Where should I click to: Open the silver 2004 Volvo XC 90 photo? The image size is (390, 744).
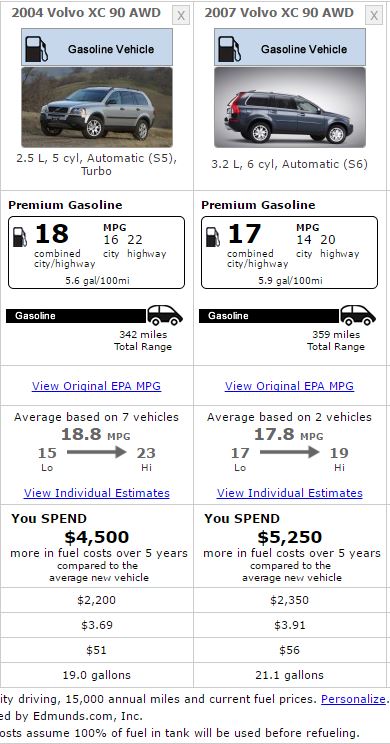pos(97,107)
